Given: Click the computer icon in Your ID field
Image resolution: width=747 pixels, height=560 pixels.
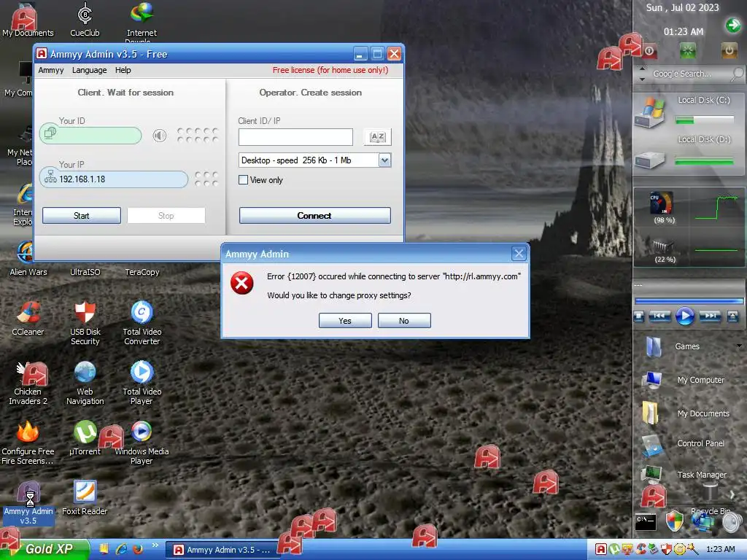Looking at the screenshot, I should 50,134.
